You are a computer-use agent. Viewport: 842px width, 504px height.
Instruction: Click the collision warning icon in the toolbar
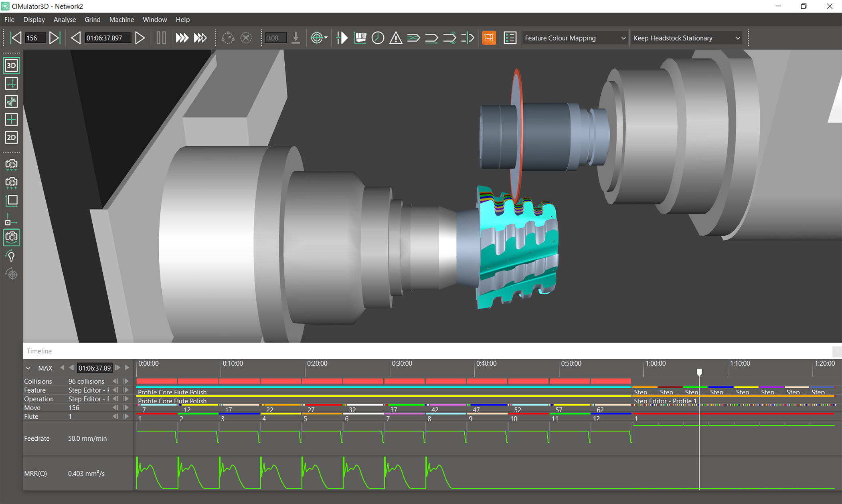[x=395, y=38]
